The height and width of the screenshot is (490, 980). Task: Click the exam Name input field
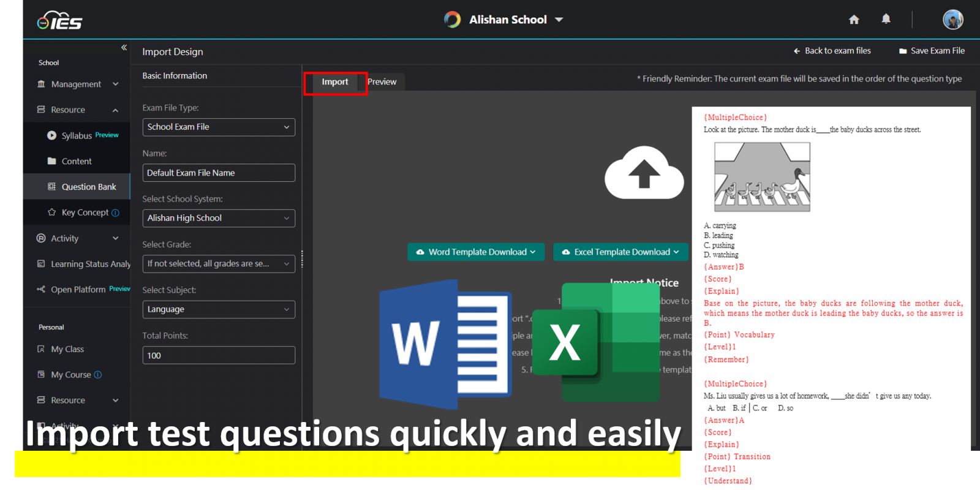click(219, 173)
